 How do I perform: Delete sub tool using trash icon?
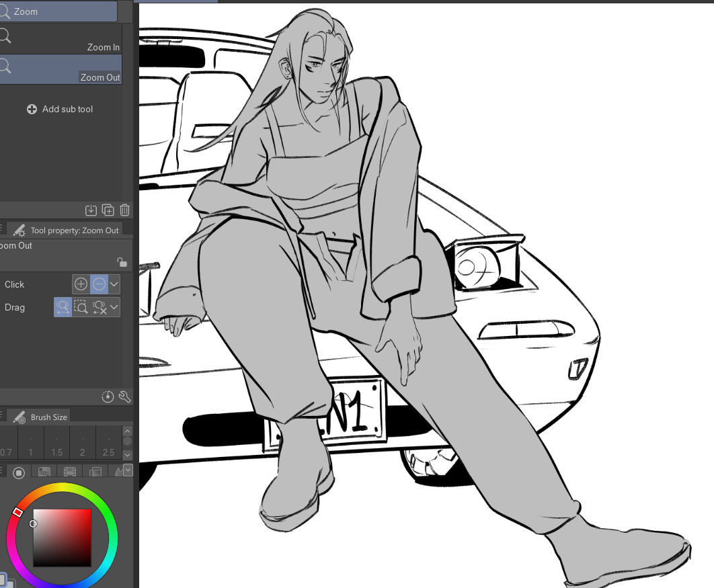tap(124, 210)
